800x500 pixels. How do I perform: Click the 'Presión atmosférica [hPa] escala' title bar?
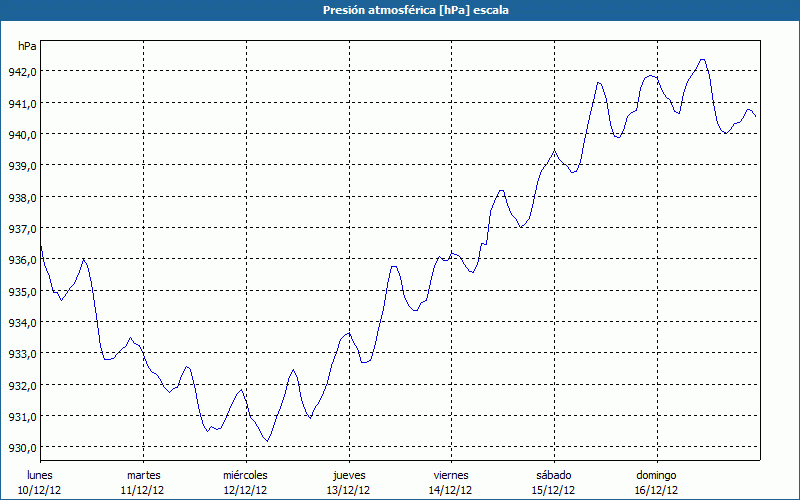400,9
